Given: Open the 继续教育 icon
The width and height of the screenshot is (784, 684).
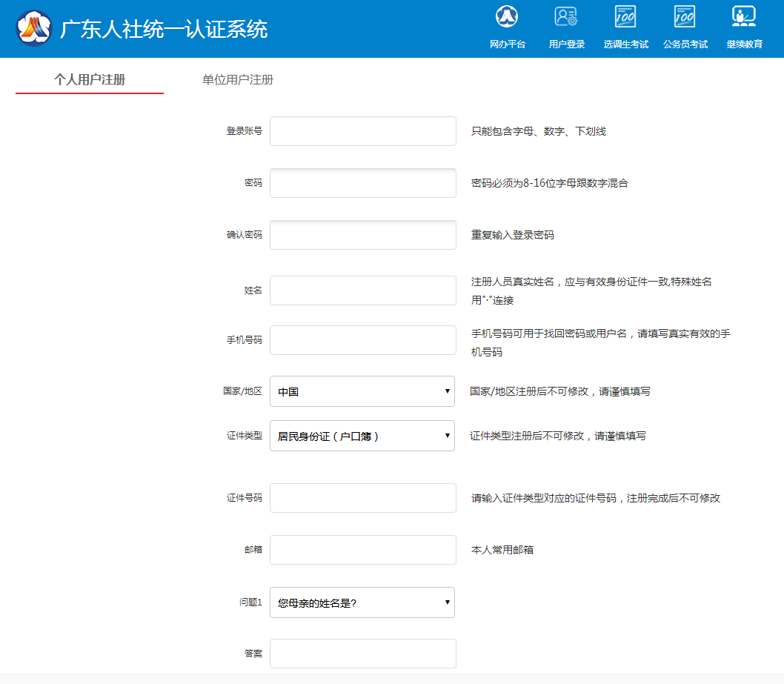Looking at the screenshot, I should pyautogui.click(x=744, y=16).
